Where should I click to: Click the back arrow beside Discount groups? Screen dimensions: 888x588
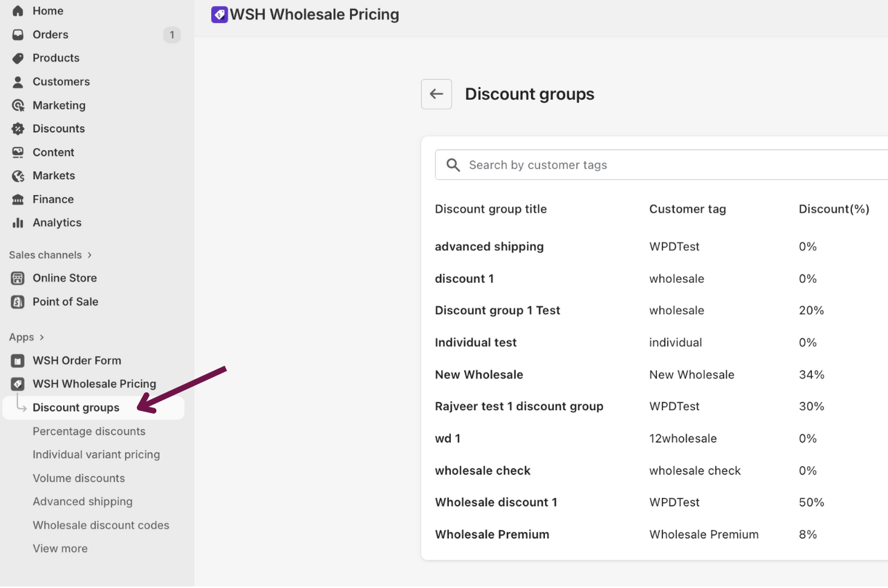436,94
